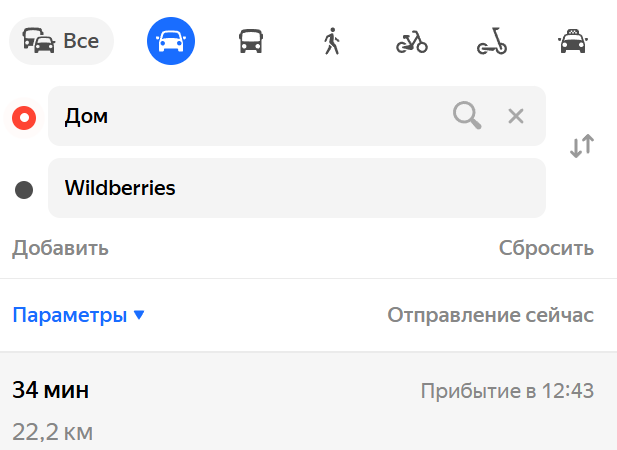
Task: Switch to the bicycle route mode
Action: (412, 41)
